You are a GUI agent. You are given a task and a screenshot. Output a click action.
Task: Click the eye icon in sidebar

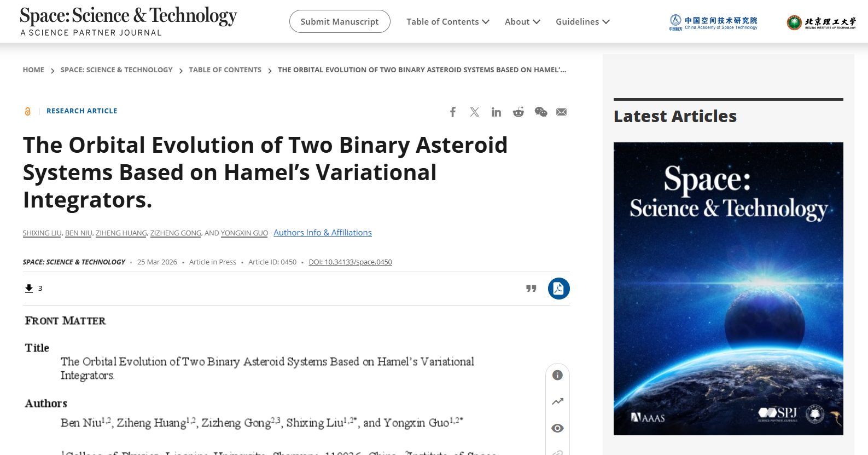[x=557, y=428]
